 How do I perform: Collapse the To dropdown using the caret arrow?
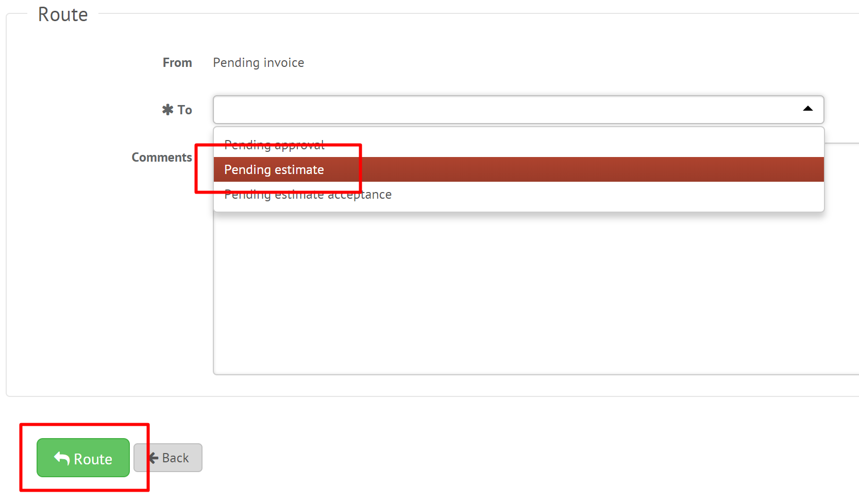[807, 109]
